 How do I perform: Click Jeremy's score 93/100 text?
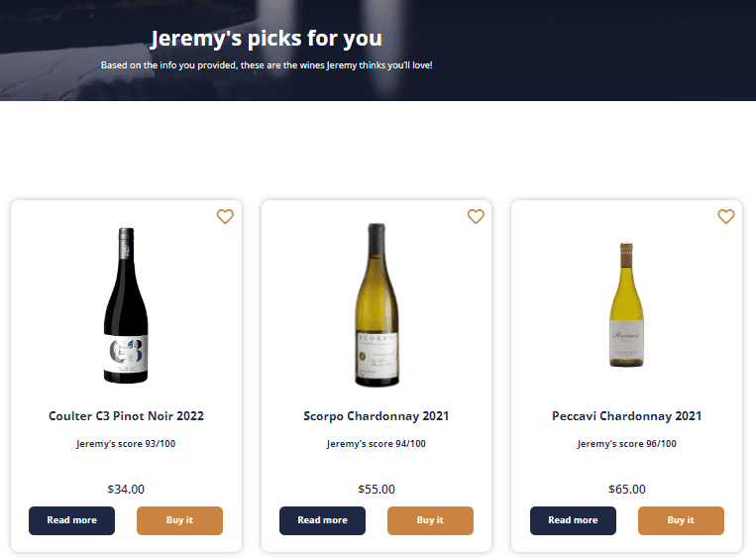[126, 444]
